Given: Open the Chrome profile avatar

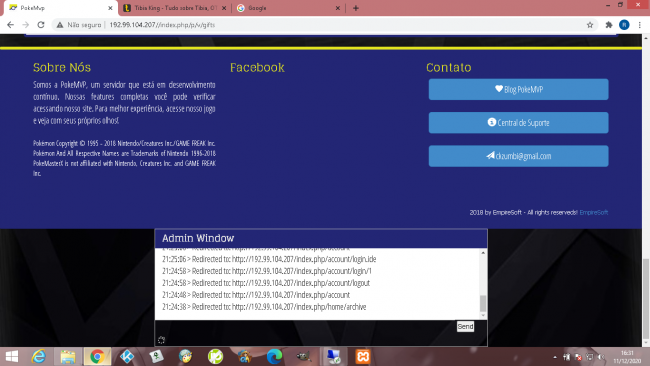Looking at the screenshot, I should click(624, 25).
